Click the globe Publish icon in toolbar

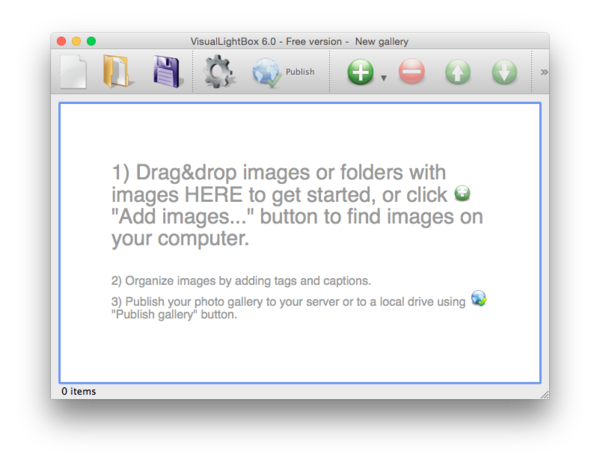coord(266,72)
